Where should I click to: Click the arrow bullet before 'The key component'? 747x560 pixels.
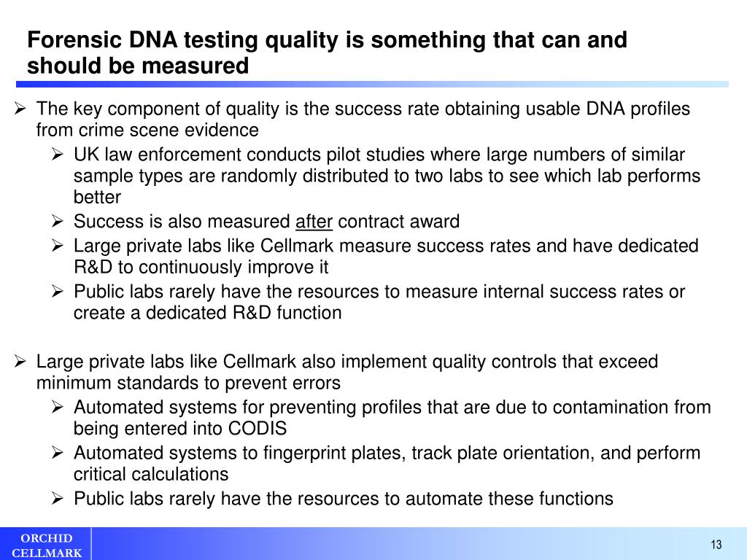[20, 109]
